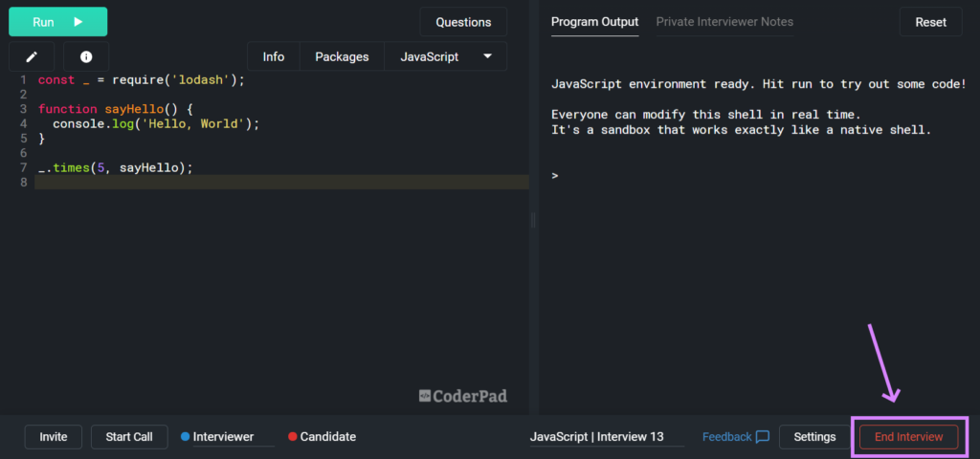Click the pencil edit icon
The width and height of the screenshot is (980, 459).
[x=32, y=56]
